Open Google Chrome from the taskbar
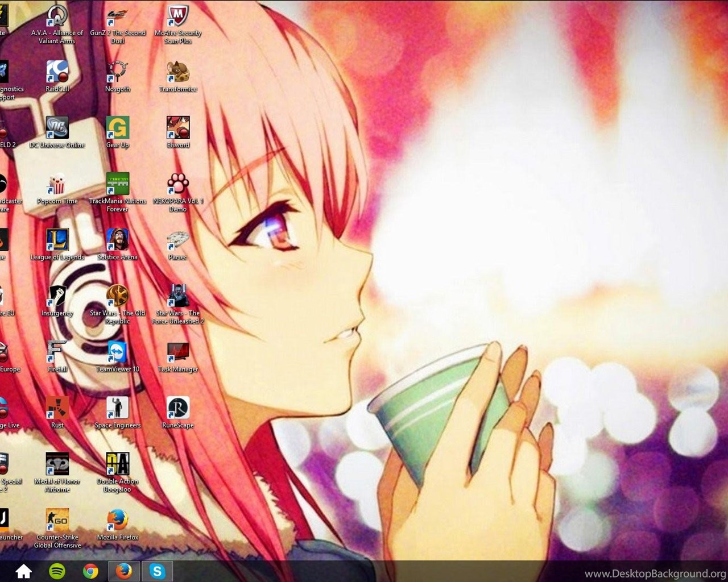 pos(90,571)
